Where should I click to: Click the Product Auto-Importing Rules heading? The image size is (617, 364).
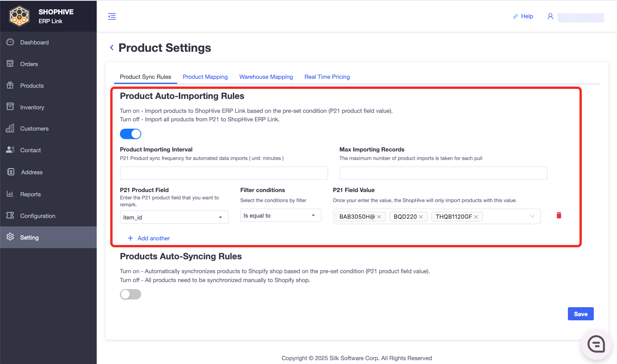click(182, 96)
